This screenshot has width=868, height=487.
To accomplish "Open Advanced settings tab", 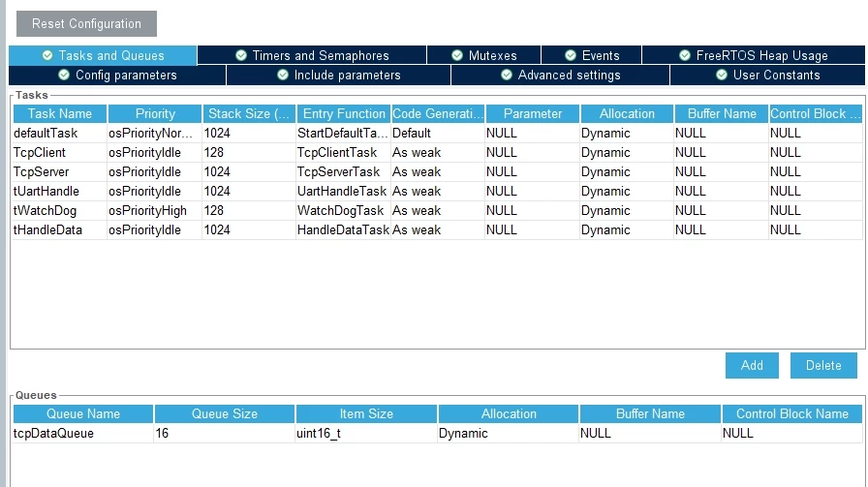I will click(x=560, y=75).
